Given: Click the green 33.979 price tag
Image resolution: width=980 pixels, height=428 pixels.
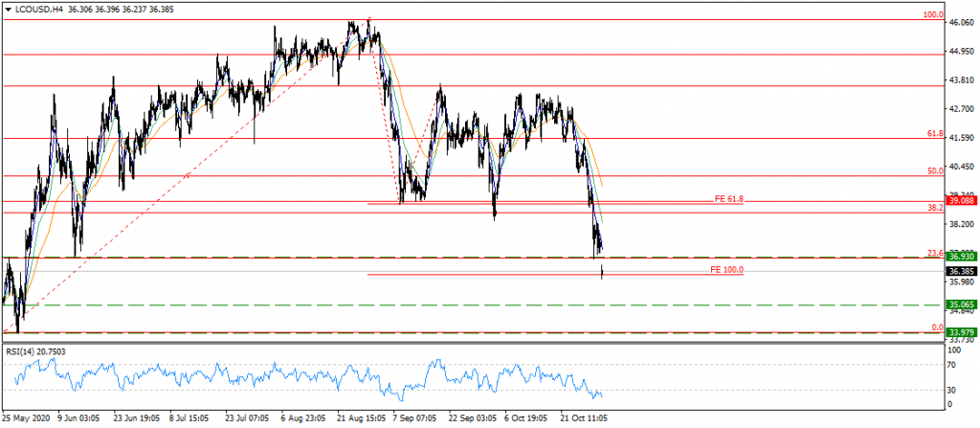Looking at the screenshot, I should (x=960, y=332).
